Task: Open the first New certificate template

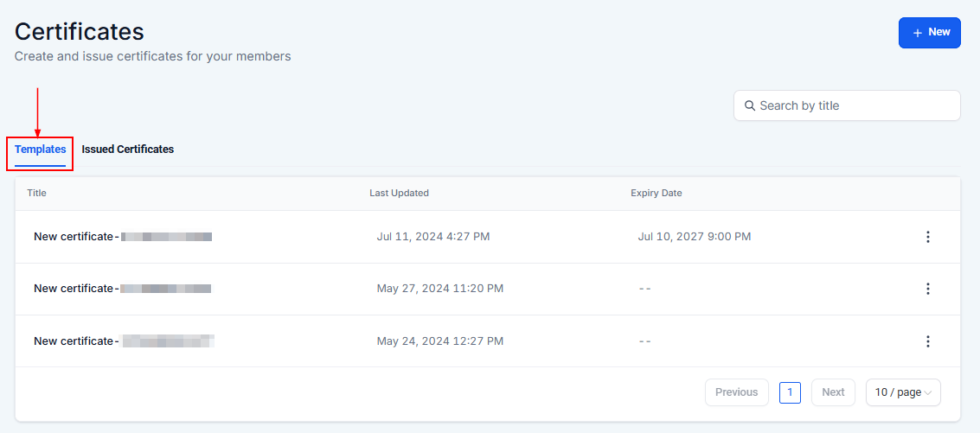Action: [x=121, y=237]
